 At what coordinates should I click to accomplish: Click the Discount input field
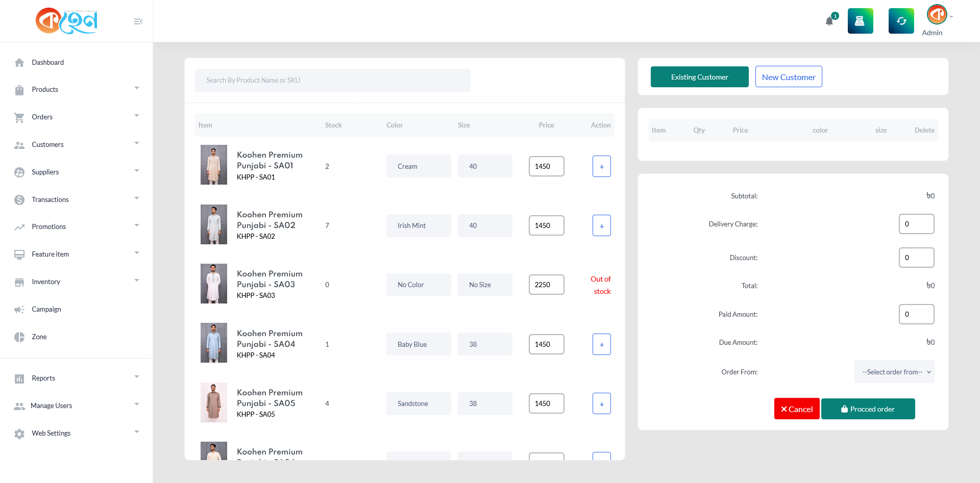pos(916,258)
